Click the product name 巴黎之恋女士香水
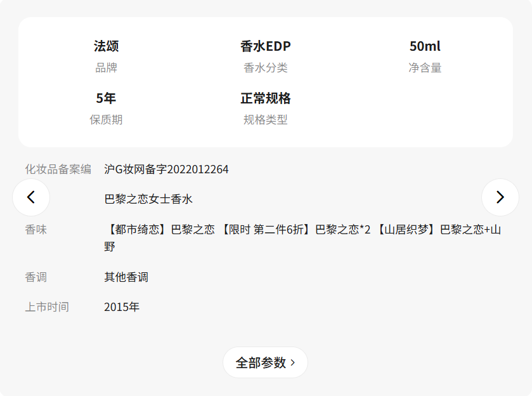Screen dimensions: 532x396 pyautogui.click(x=148, y=199)
